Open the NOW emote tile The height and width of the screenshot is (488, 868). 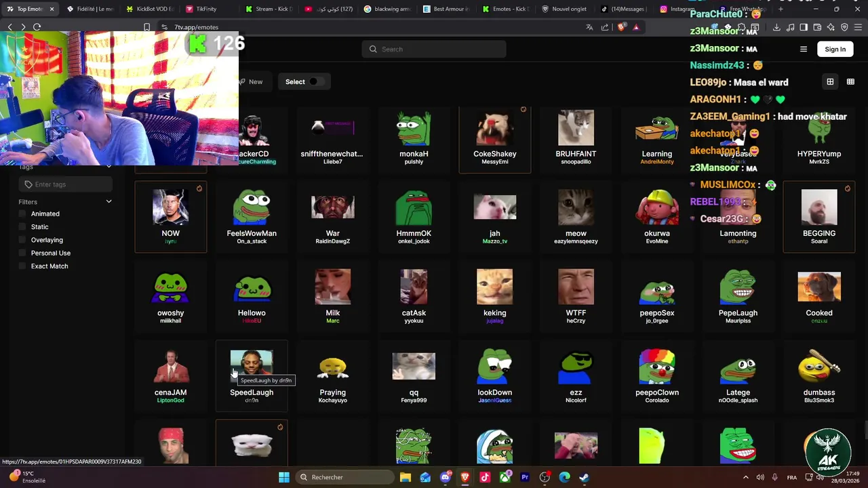point(171,217)
